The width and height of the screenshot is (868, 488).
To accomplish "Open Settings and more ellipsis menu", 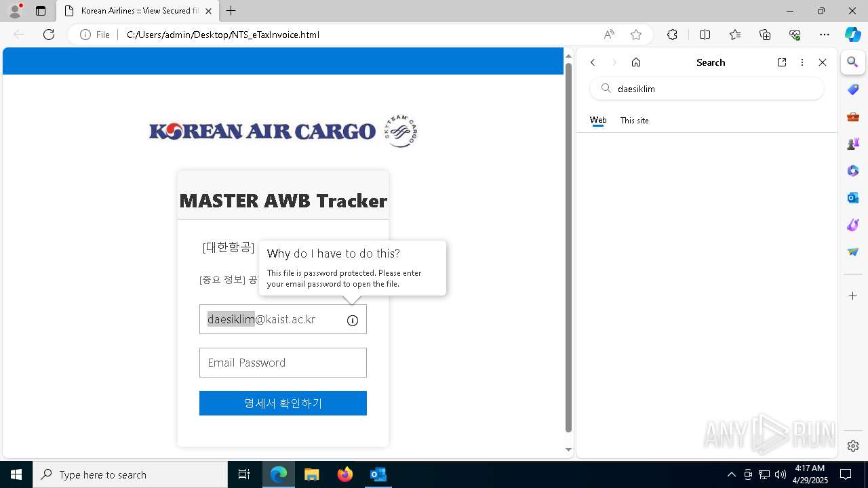I will 825,35.
